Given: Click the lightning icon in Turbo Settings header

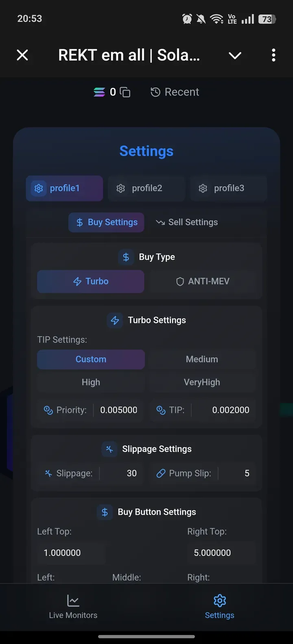Looking at the screenshot, I should coord(115,321).
